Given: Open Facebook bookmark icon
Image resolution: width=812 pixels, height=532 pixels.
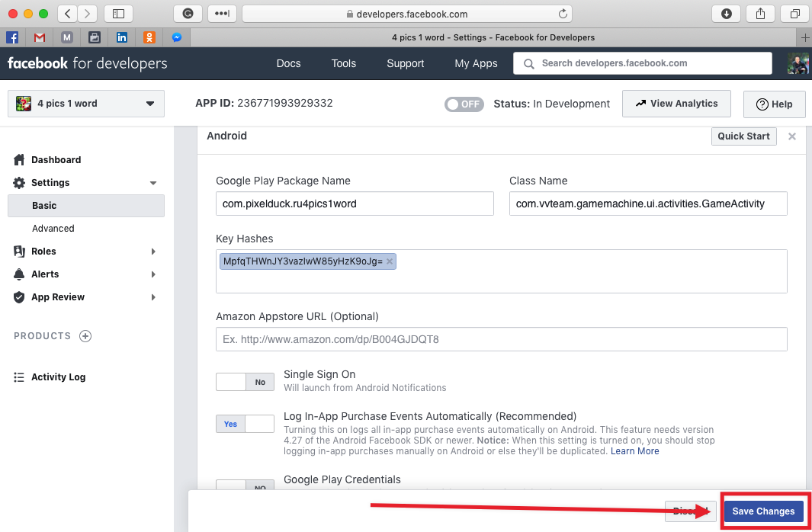Looking at the screenshot, I should click(12, 37).
